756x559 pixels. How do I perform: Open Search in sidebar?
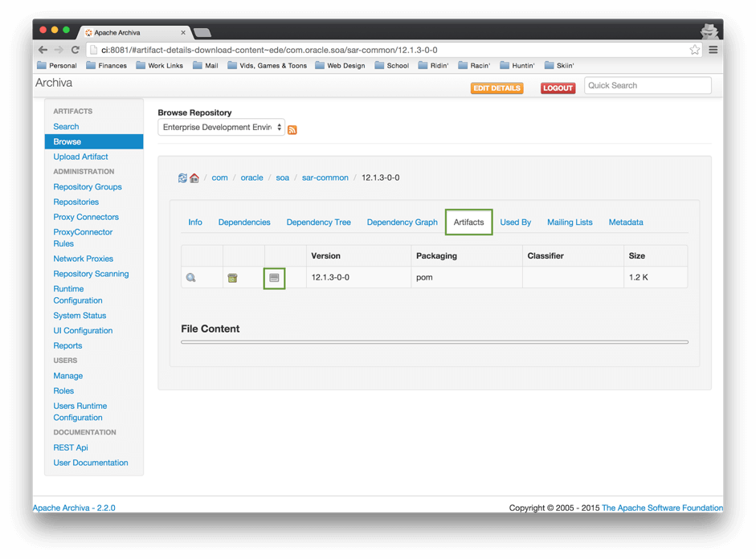pyautogui.click(x=66, y=126)
